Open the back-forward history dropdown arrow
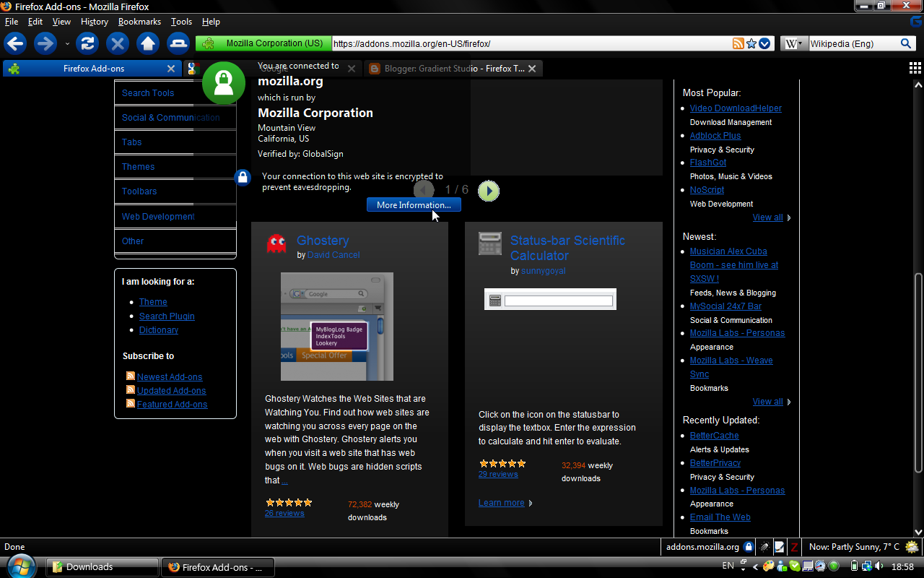Image resolution: width=924 pixels, height=578 pixels. coord(67,44)
